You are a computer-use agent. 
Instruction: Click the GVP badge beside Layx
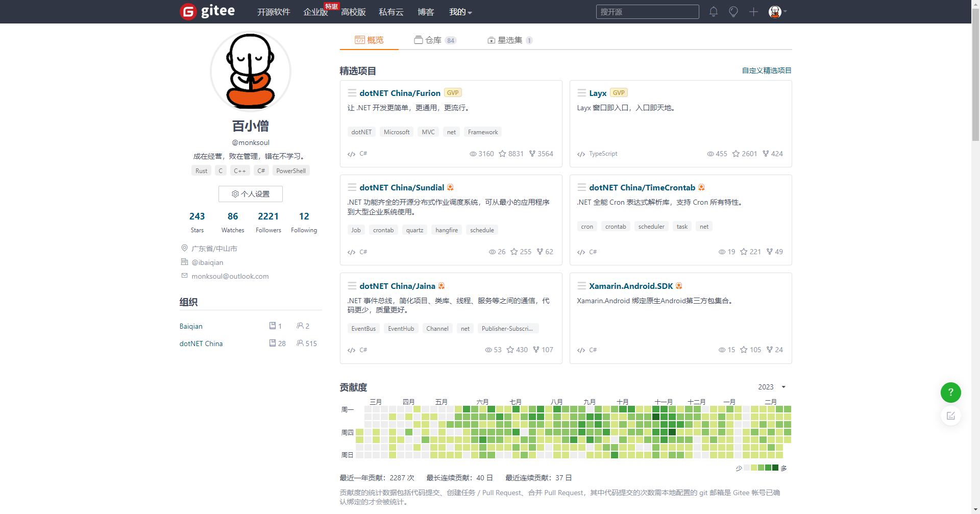coord(619,92)
